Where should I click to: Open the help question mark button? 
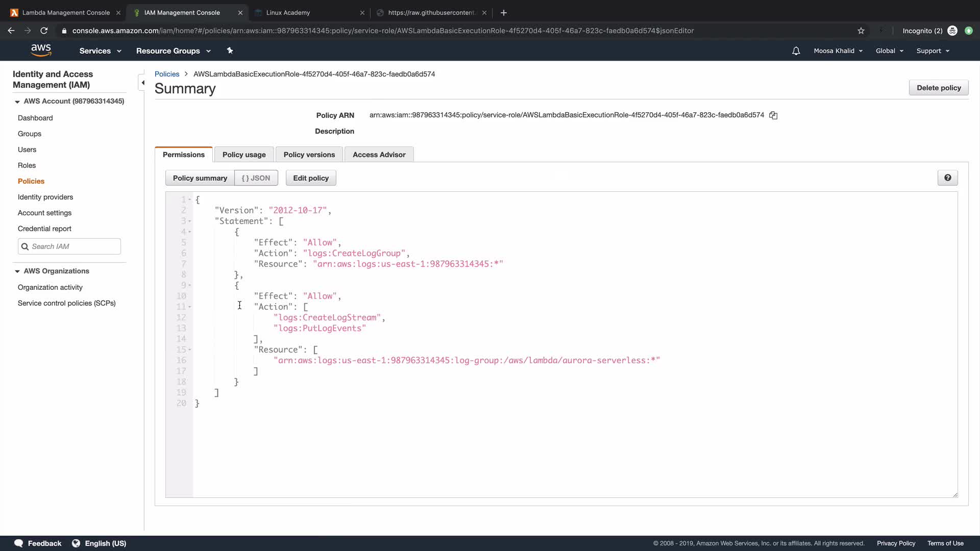click(x=947, y=178)
